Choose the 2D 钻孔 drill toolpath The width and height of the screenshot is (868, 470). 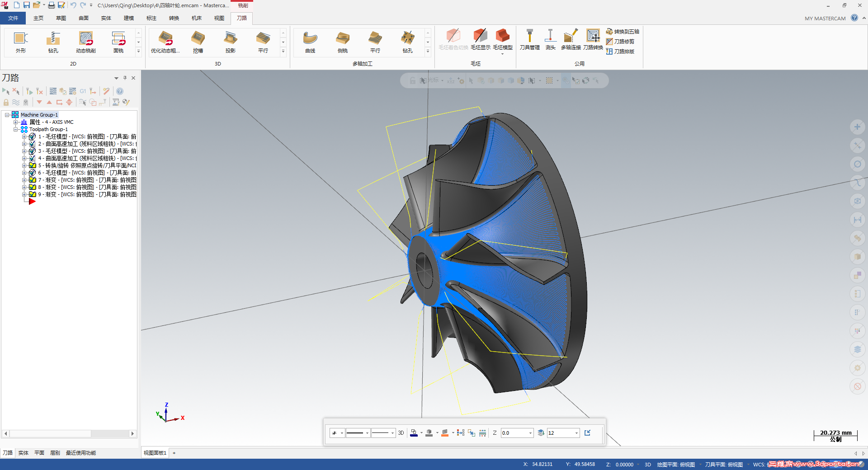coord(53,42)
